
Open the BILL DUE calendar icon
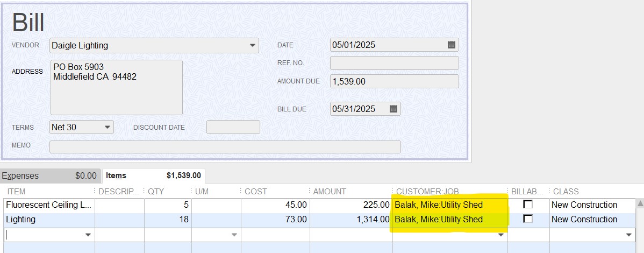pos(393,109)
